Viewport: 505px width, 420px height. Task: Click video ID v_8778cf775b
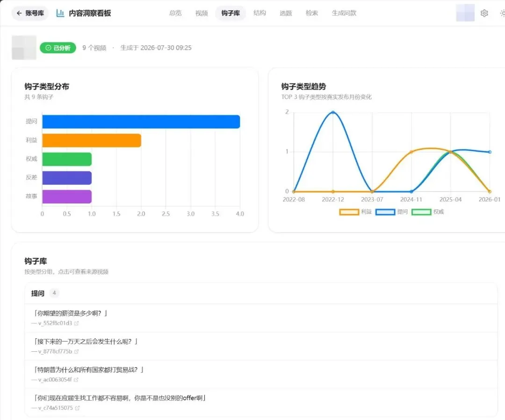(x=55, y=351)
